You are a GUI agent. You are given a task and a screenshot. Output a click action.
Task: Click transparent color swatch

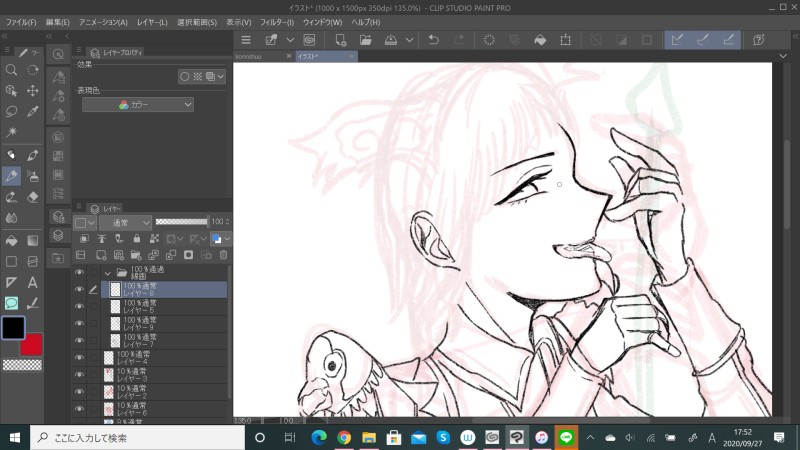(22, 365)
